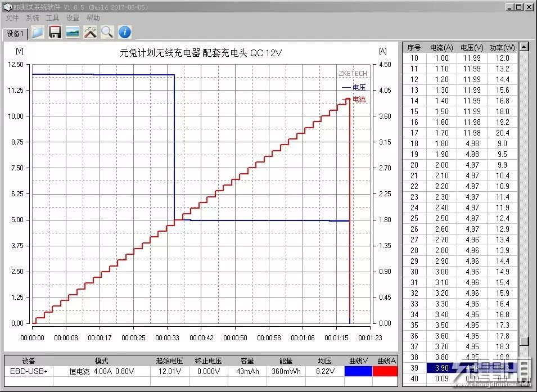Select row 13 with current 1.30
The width and height of the screenshot is (537, 392).
[x=461, y=90]
